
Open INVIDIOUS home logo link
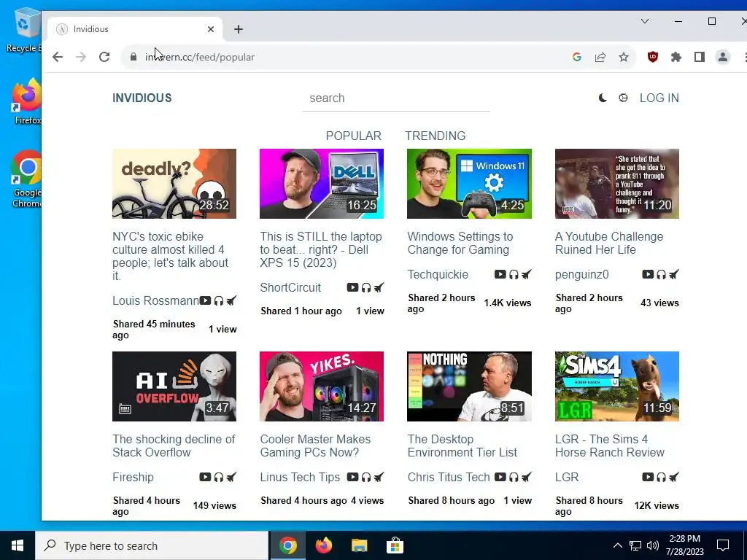(142, 98)
